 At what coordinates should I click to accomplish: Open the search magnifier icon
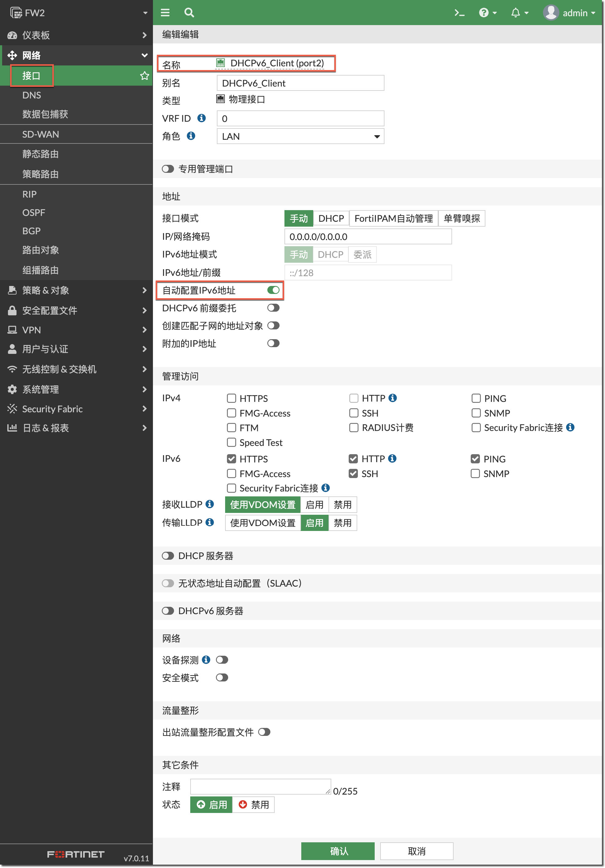tap(189, 13)
